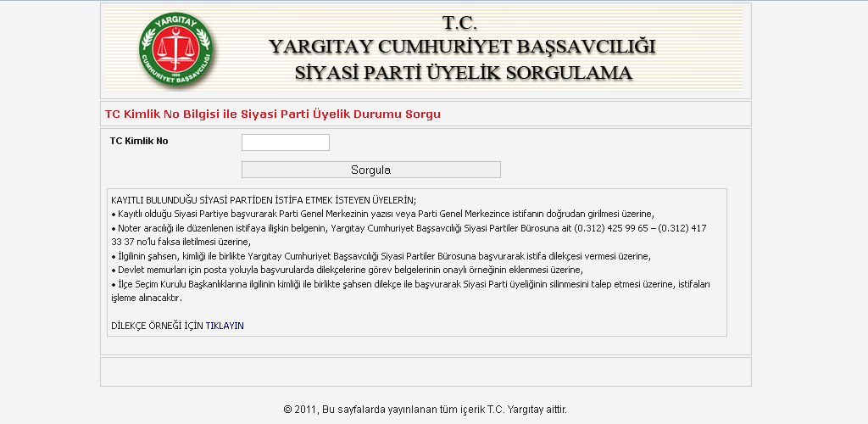This screenshot has width=868, height=424.
Task: Click the text 'DİLEKÇE ÖRNEĞİ İÇİN'
Action: [157, 326]
